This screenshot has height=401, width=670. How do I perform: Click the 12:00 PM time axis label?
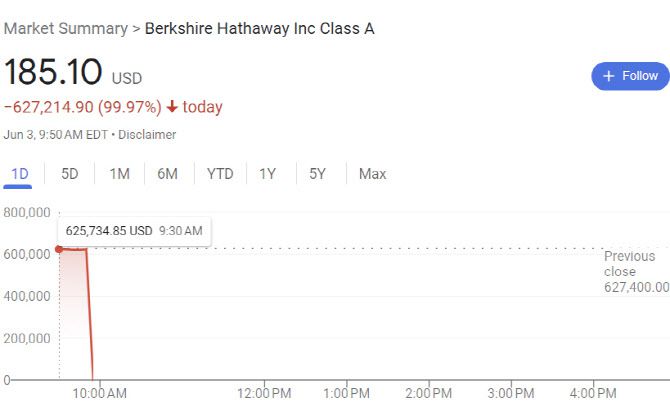click(267, 391)
